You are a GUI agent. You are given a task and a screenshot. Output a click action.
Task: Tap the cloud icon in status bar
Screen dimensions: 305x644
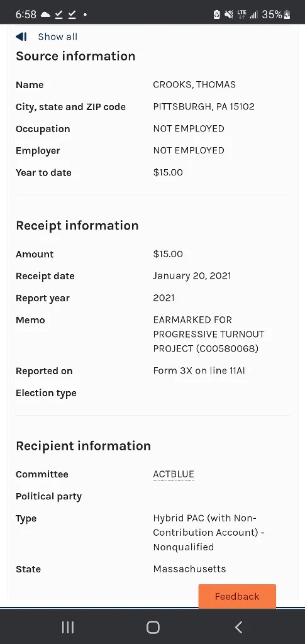(x=45, y=14)
